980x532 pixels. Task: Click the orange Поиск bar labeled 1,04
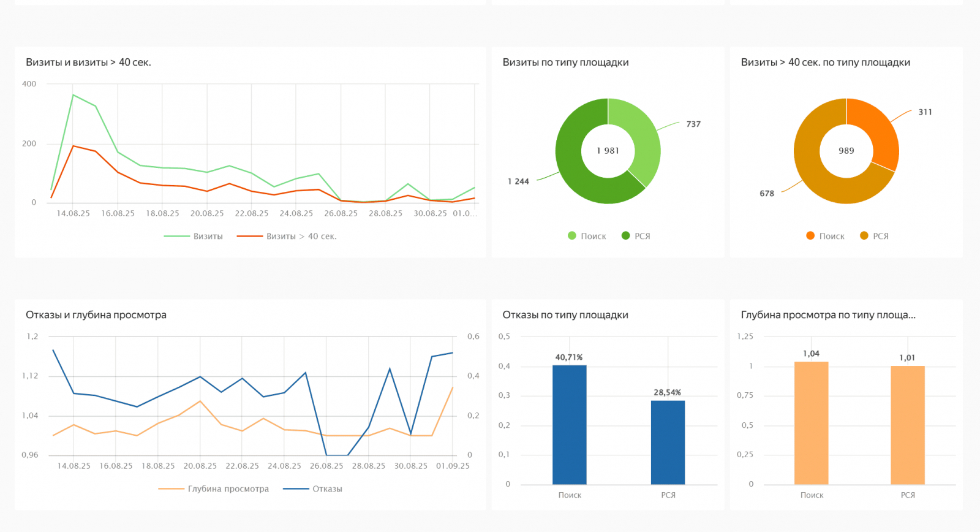click(x=811, y=422)
